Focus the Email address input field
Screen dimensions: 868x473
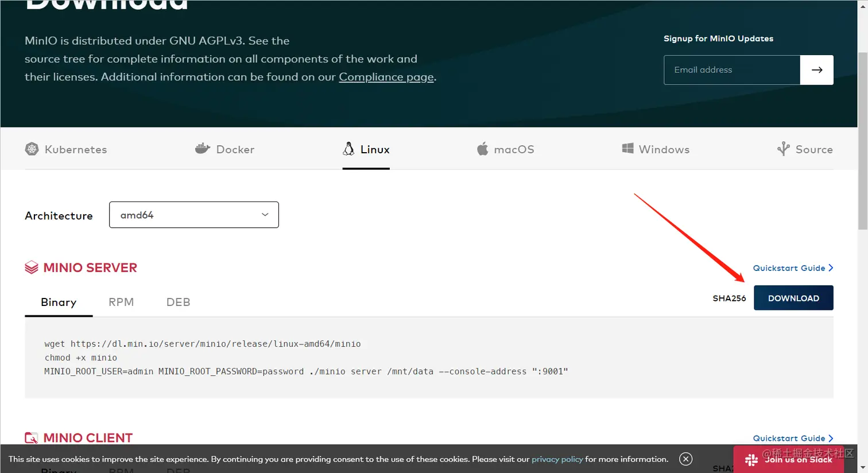point(732,70)
